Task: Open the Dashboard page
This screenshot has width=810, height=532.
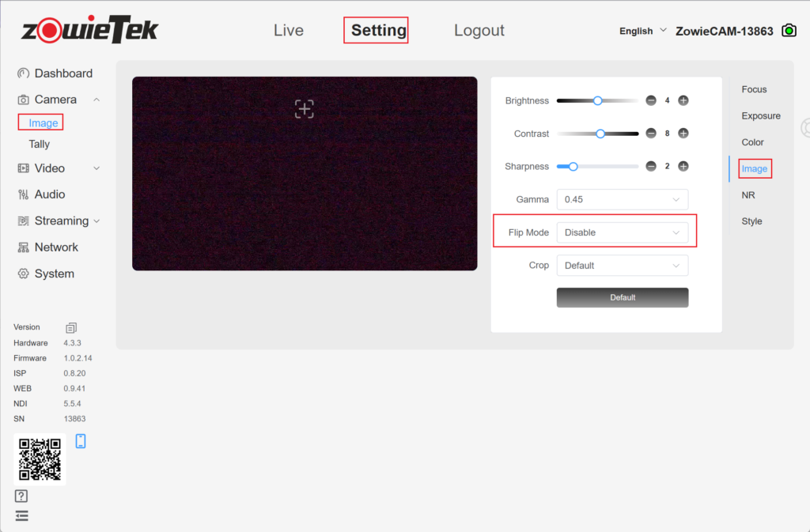Action: tap(63, 74)
